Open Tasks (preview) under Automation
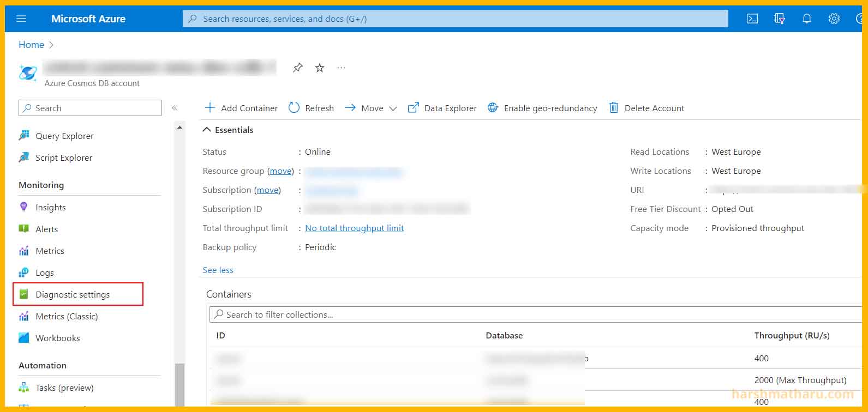 pos(64,387)
